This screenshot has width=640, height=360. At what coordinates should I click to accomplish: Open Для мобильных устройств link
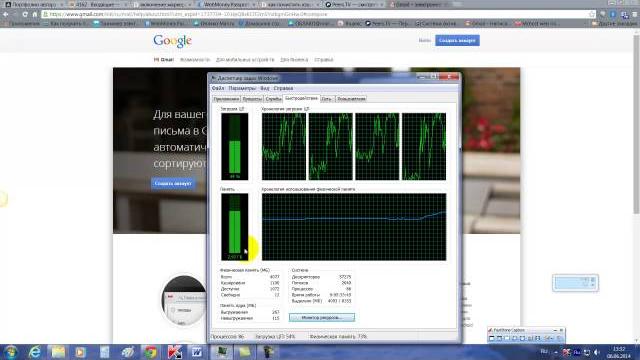tap(245, 60)
